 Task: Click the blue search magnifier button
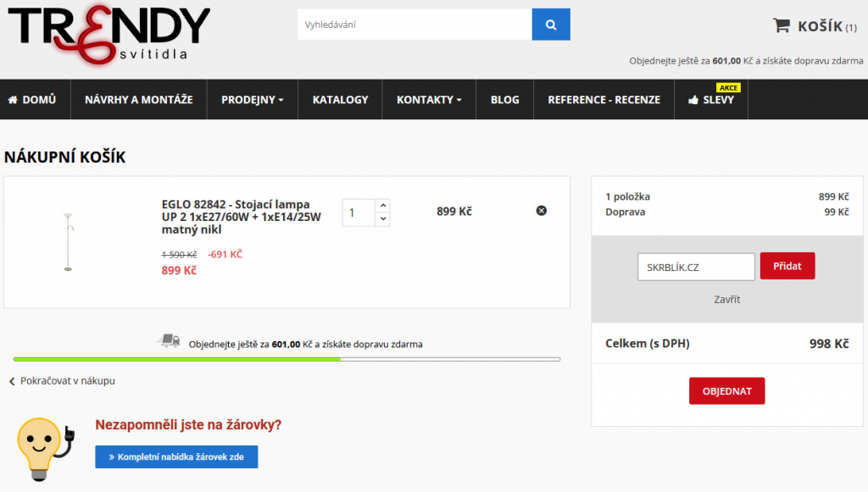(551, 25)
